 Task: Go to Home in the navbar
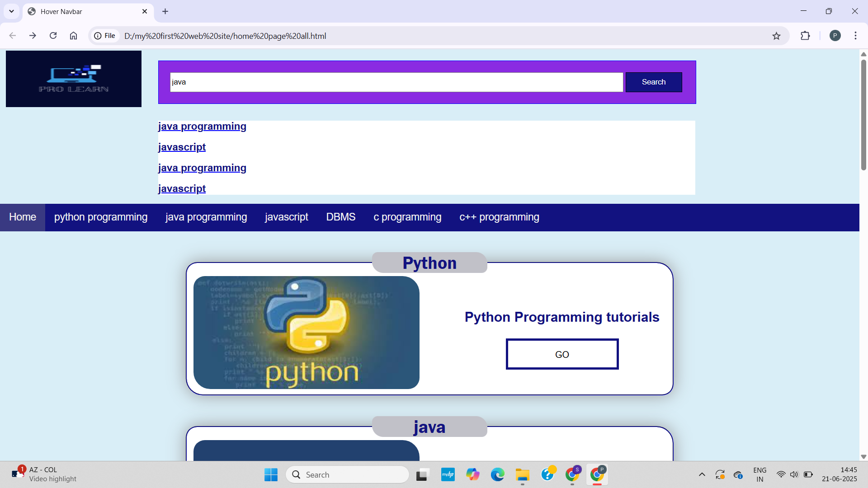click(x=23, y=217)
